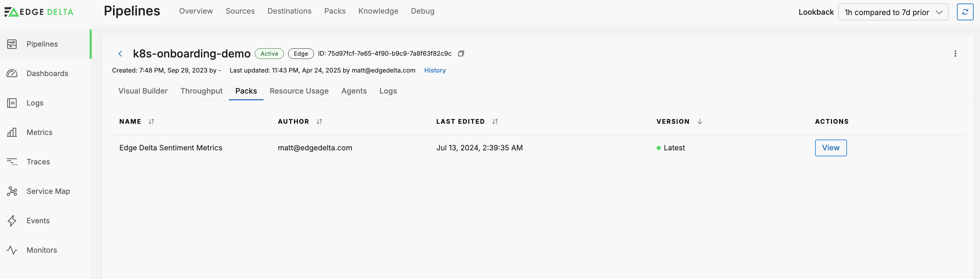Sort by Version using the down arrow

click(699, 122)
